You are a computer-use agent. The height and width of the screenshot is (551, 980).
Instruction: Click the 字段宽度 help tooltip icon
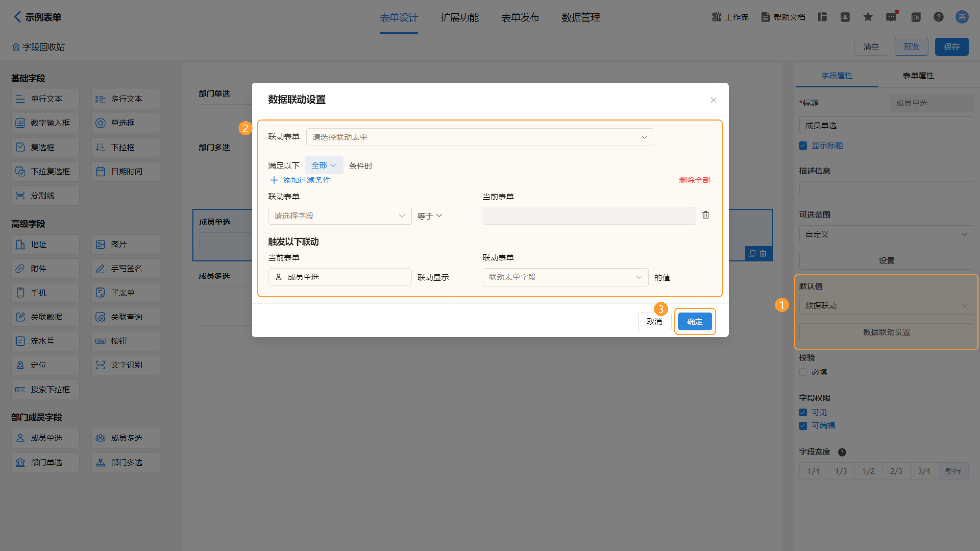pos(842,452)
